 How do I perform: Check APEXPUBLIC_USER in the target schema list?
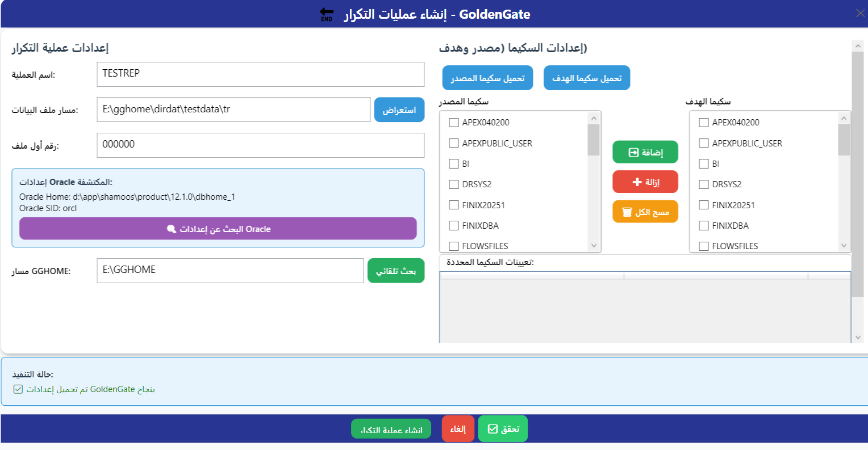click(703, 143)
